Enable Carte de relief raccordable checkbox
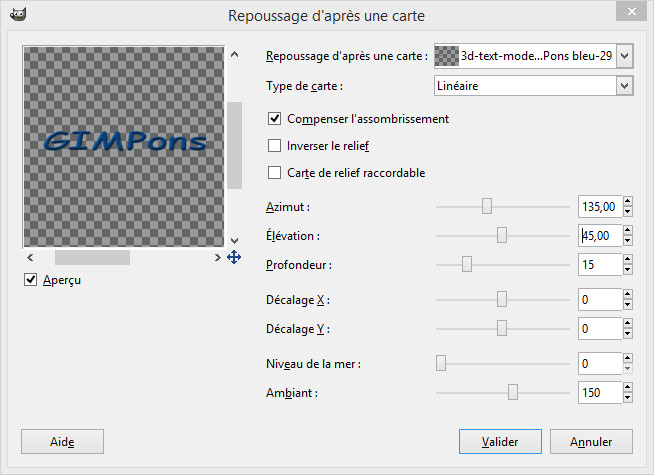 coord(274,172)
